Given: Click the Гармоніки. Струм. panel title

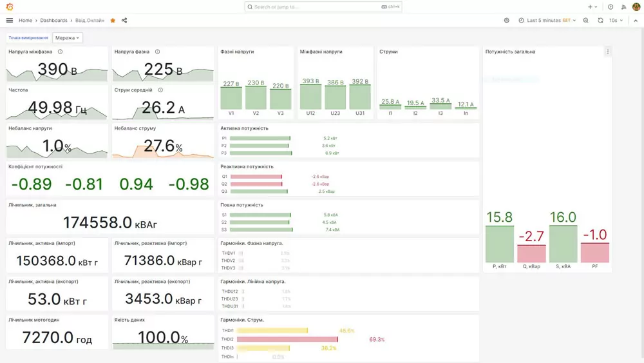Looking at the screenshot, I should [242, 320].
